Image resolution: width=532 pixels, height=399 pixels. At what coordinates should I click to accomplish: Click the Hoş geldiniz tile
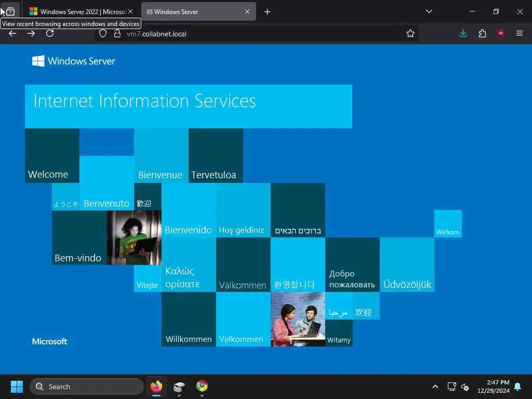243,210
